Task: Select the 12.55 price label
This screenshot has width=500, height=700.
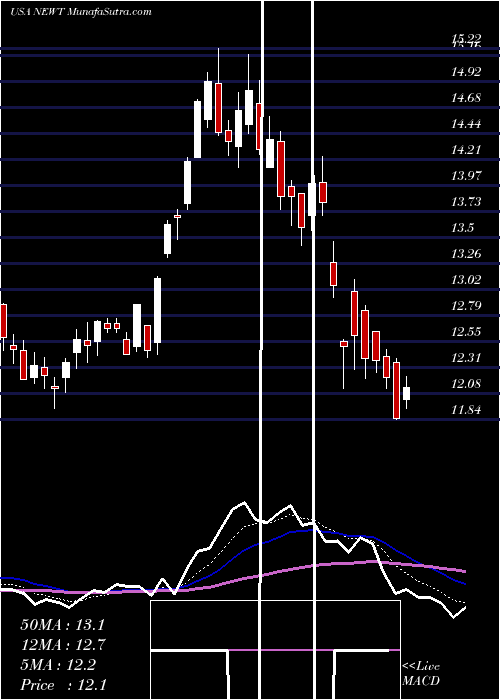Action: (x=466, y=331)
